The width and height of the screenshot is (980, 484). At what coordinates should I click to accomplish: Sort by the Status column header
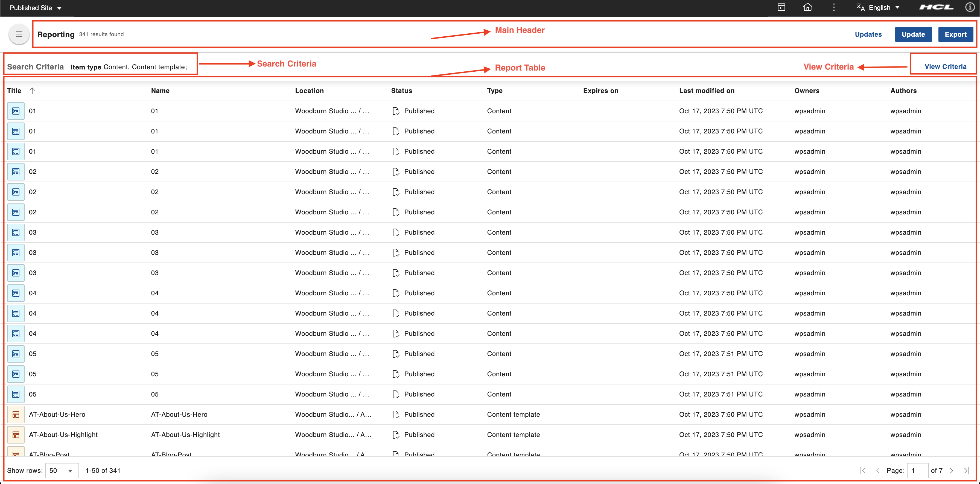click(401, 91)
